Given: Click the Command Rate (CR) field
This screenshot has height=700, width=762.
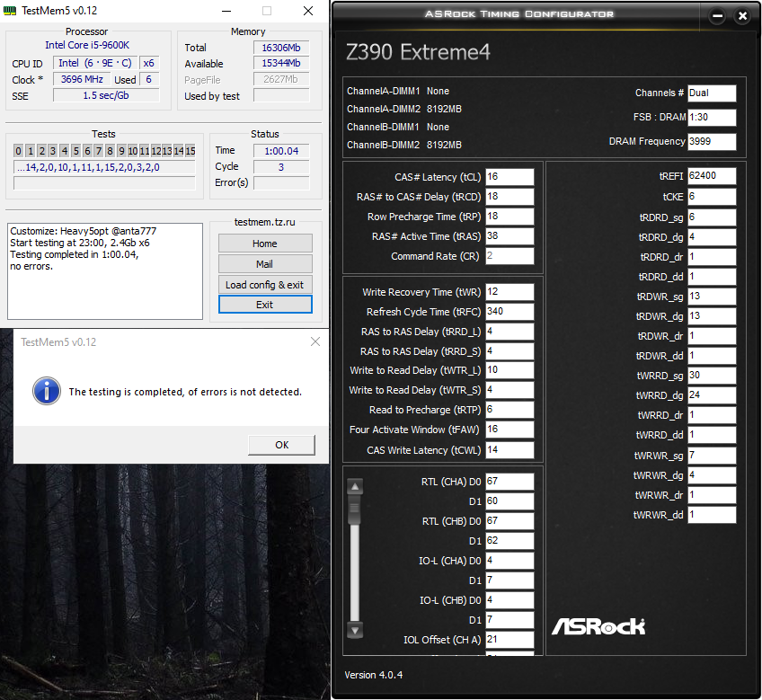Looking at the screenshot, I should point(509,256).
